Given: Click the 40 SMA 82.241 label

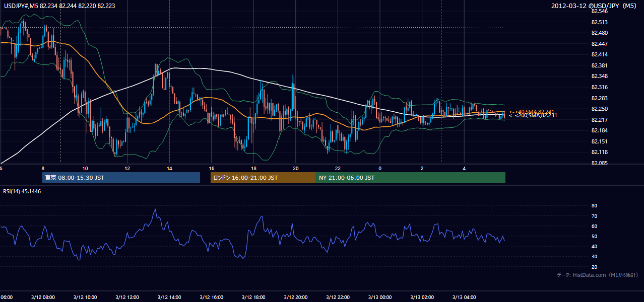Looking at the screenshot, I should point(531,112).
